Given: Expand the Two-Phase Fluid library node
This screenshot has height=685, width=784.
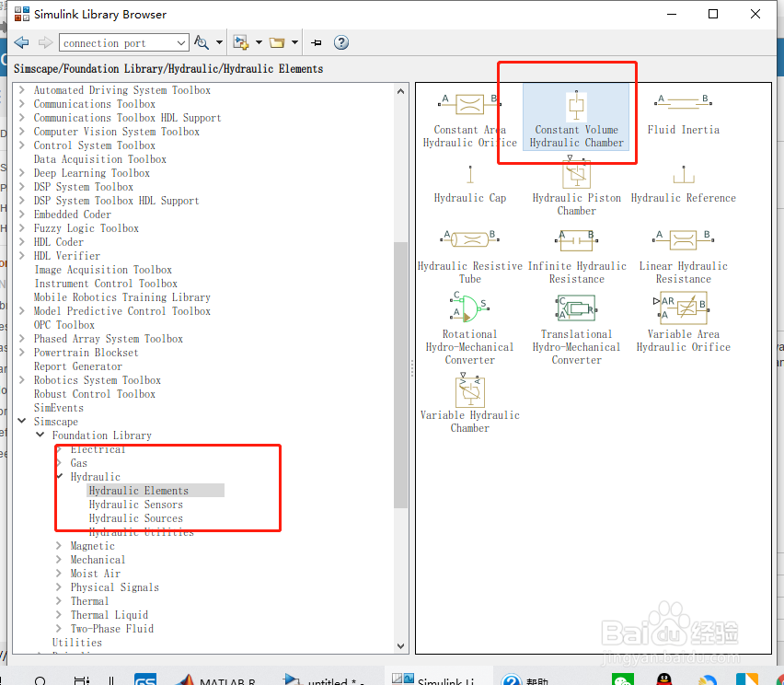Looking at the screenshot, I should click(59, 629).
